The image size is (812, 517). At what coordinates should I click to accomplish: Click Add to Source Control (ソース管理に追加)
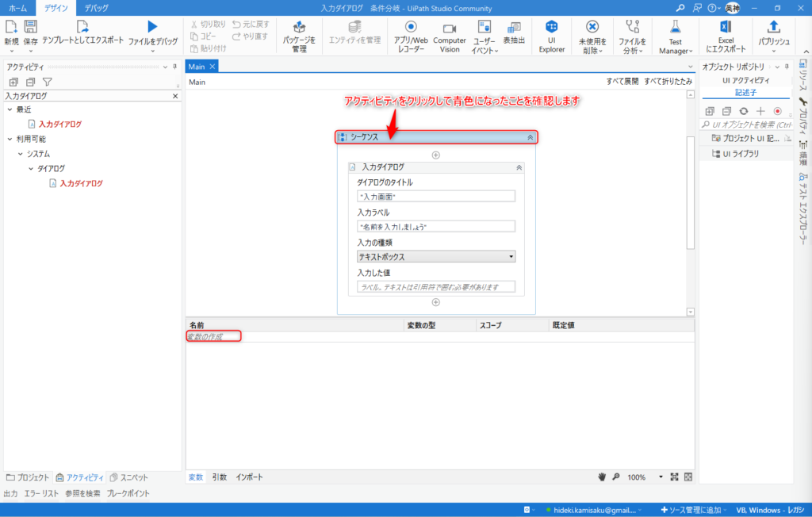691,510
